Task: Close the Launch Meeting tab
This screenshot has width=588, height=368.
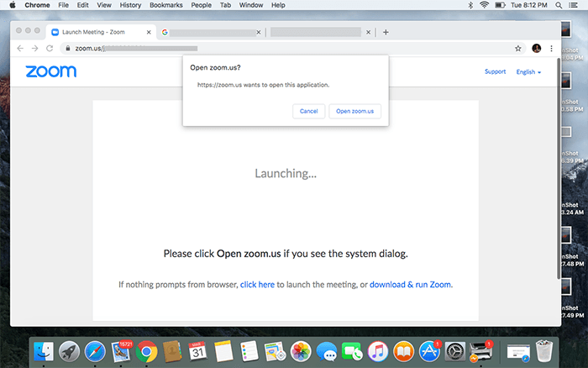Action: point(149,32)
